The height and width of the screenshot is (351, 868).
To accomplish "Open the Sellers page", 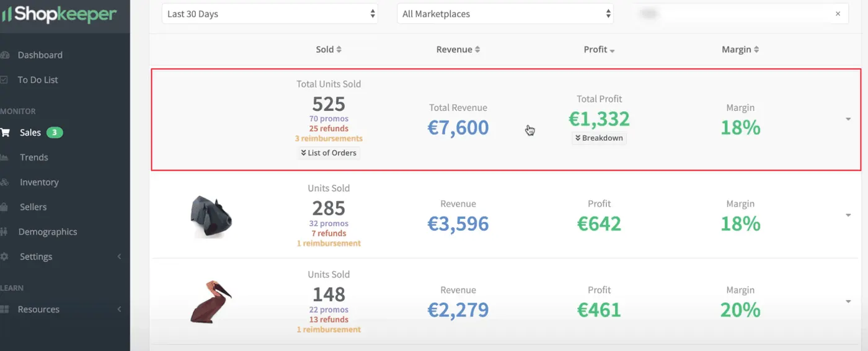I will (x=33, y=207).
